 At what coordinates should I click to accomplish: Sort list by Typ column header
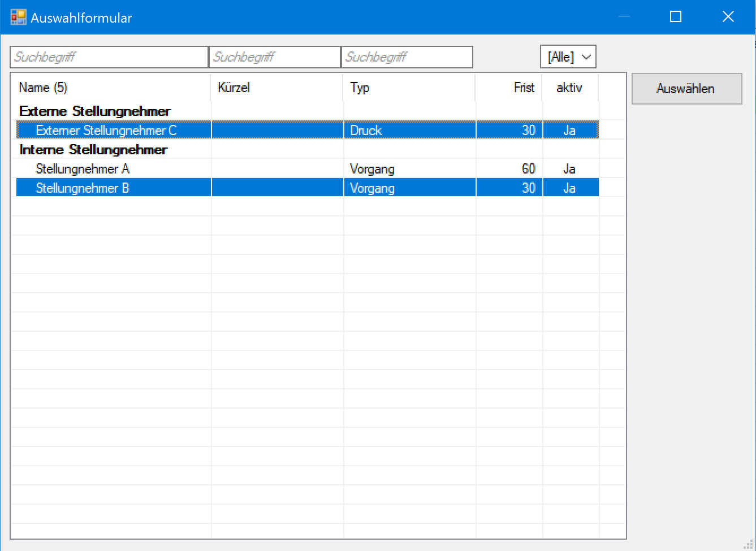[409, 88]
